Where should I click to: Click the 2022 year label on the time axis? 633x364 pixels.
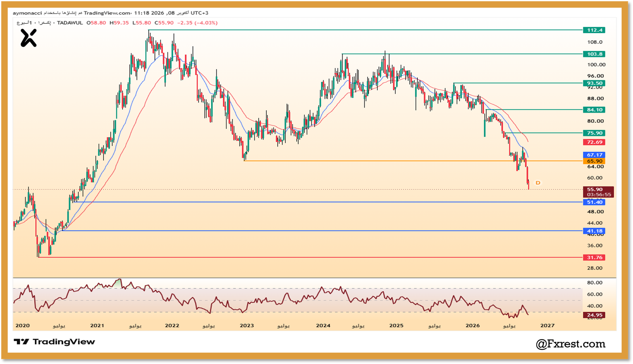(172, 326)
